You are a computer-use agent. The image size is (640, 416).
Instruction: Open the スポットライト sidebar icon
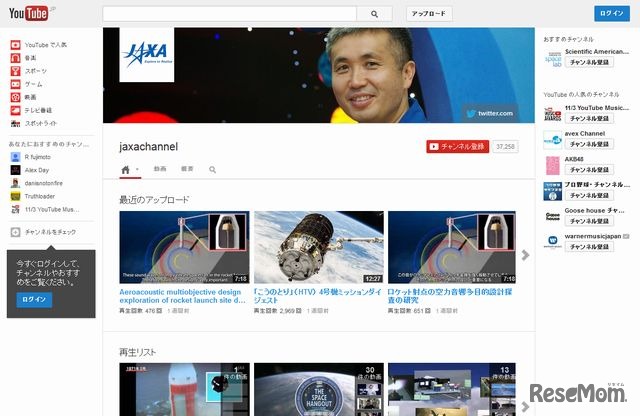point(16,123)
